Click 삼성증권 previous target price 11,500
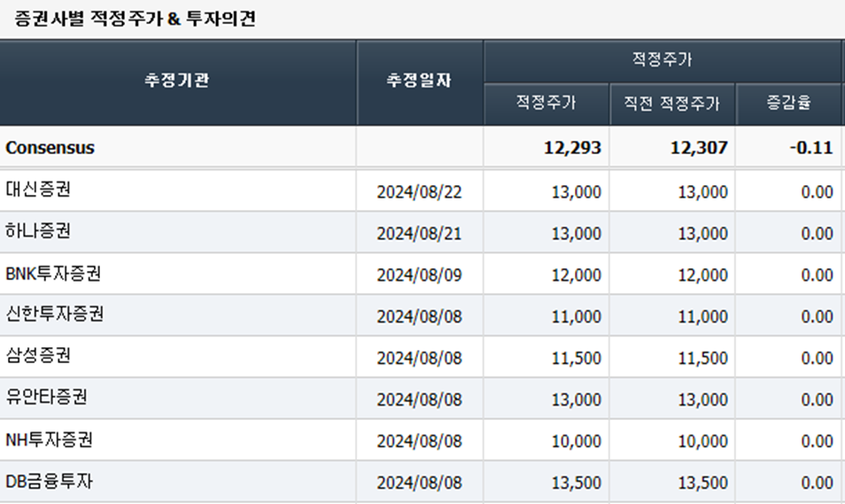 702,358
